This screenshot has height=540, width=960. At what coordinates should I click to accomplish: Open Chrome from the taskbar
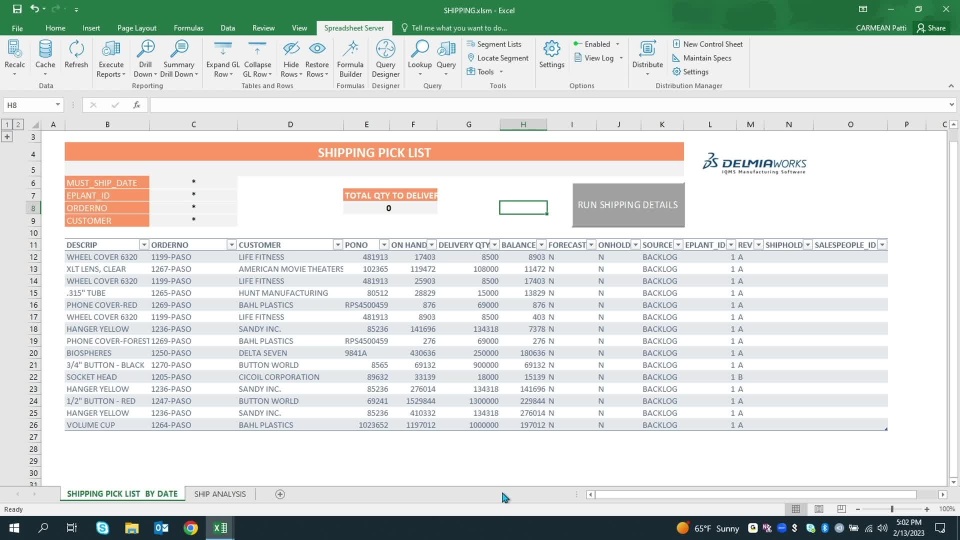tap(190, 528)
